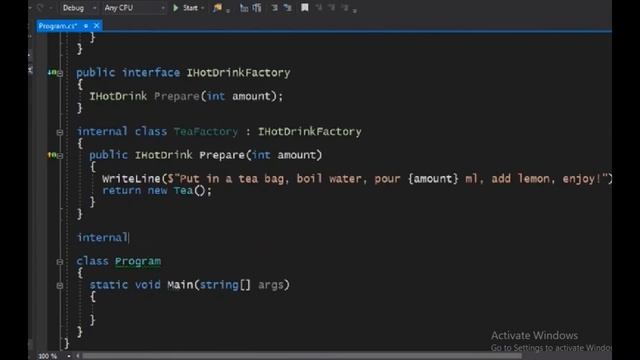Pin the Program.cs tab using the pin icon
640x360 pixels.
(x=86, y=26)
